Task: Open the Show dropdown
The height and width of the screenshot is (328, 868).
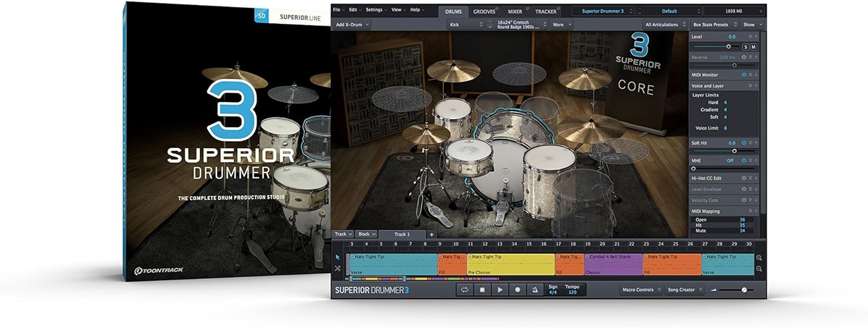Action: [752, 24]
